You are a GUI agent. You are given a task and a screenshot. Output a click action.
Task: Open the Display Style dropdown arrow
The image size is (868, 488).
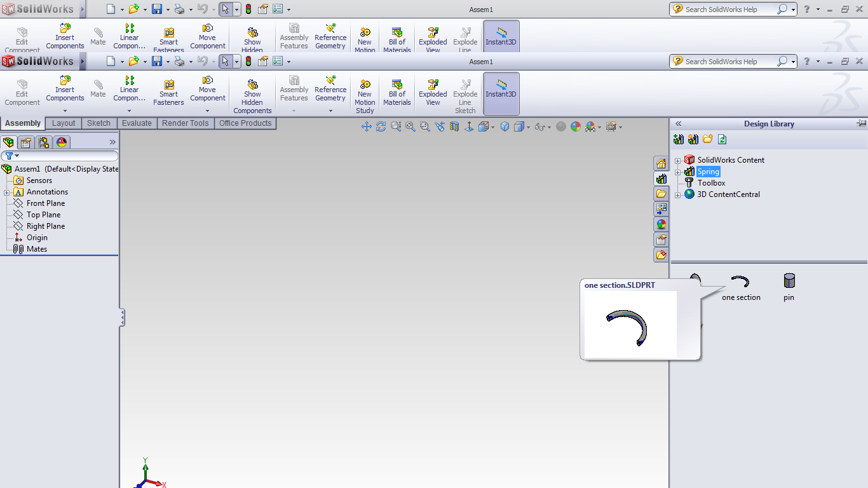pos(528,127)
